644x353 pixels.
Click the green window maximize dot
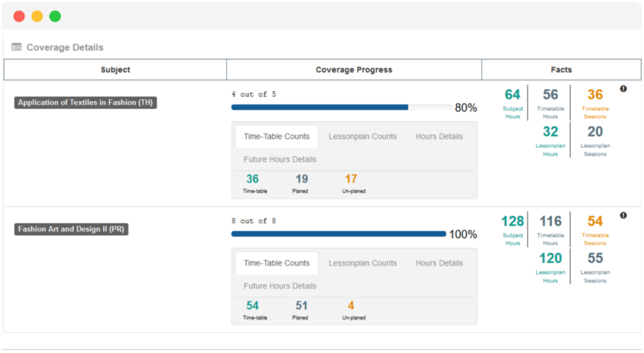click(55, 16)
